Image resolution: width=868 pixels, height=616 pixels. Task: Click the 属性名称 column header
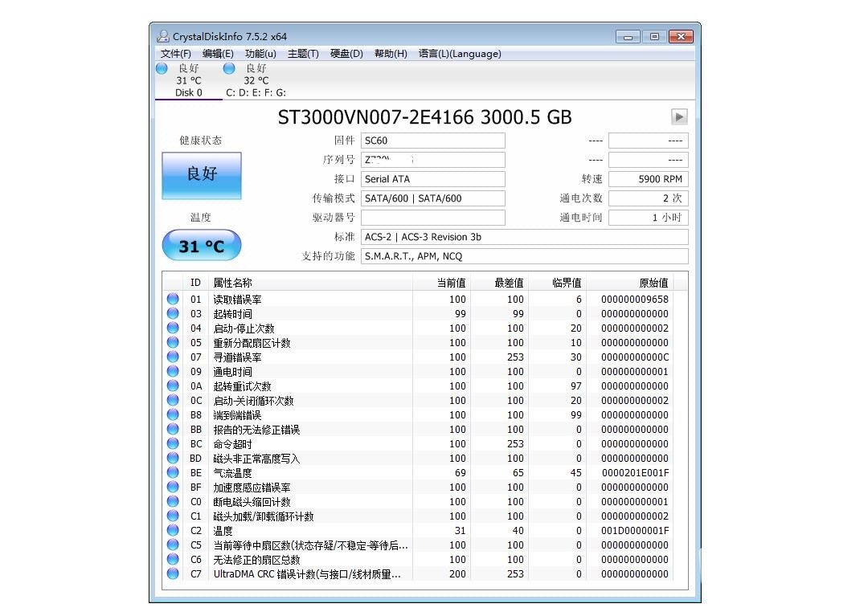point(310,284)
